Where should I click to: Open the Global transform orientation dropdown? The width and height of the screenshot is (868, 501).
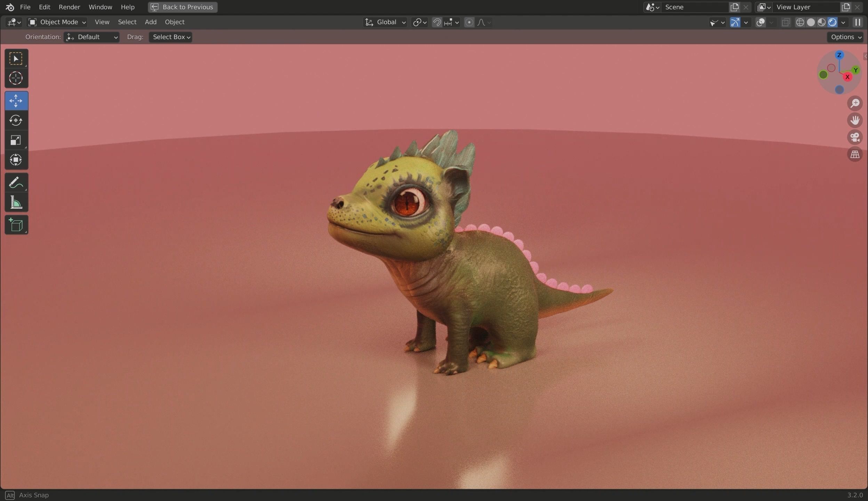[385, 22]
